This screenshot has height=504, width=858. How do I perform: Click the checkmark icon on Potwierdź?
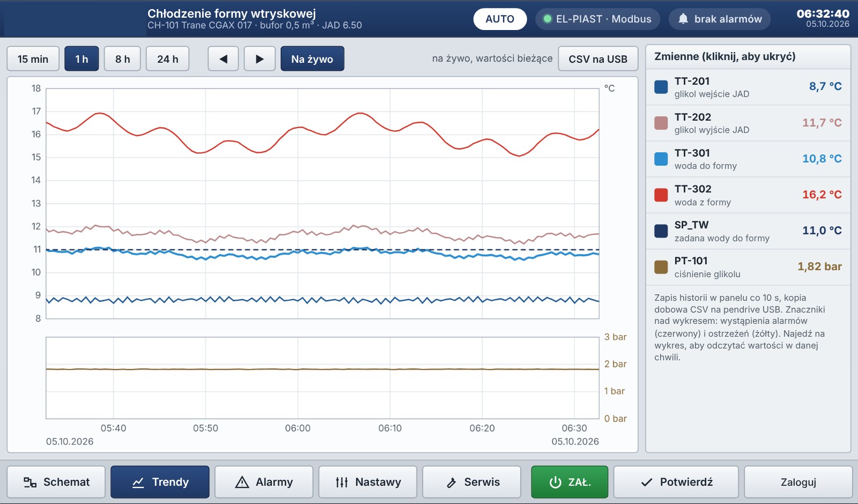click(647, 483)
